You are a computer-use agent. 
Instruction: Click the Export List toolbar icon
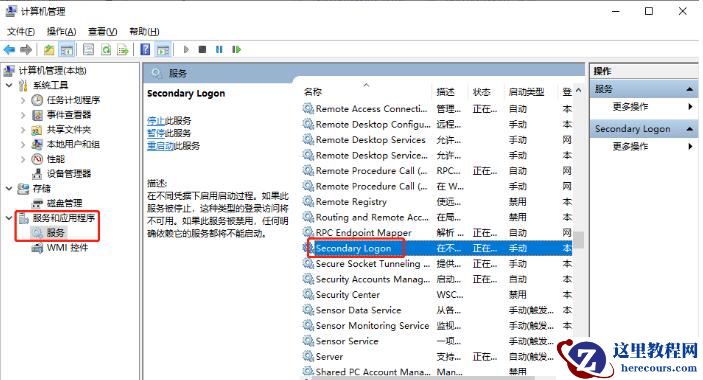pos(122,49)
